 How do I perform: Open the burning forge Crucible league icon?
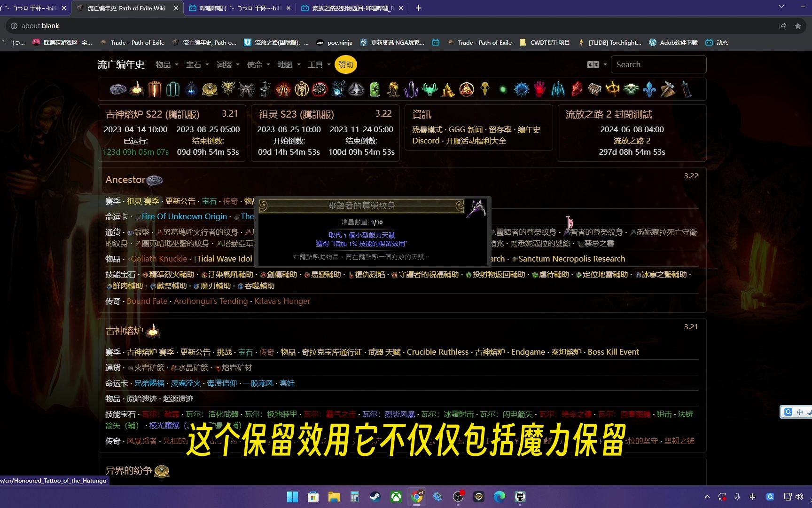click(137, 89)
